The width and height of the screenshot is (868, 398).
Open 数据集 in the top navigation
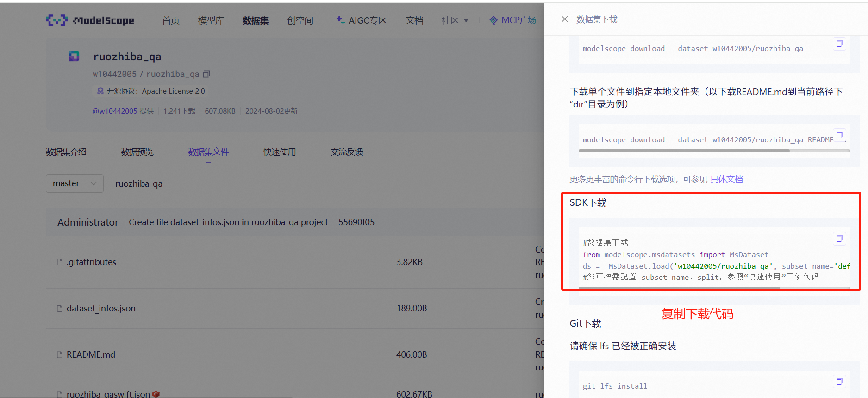pos(256,20)
